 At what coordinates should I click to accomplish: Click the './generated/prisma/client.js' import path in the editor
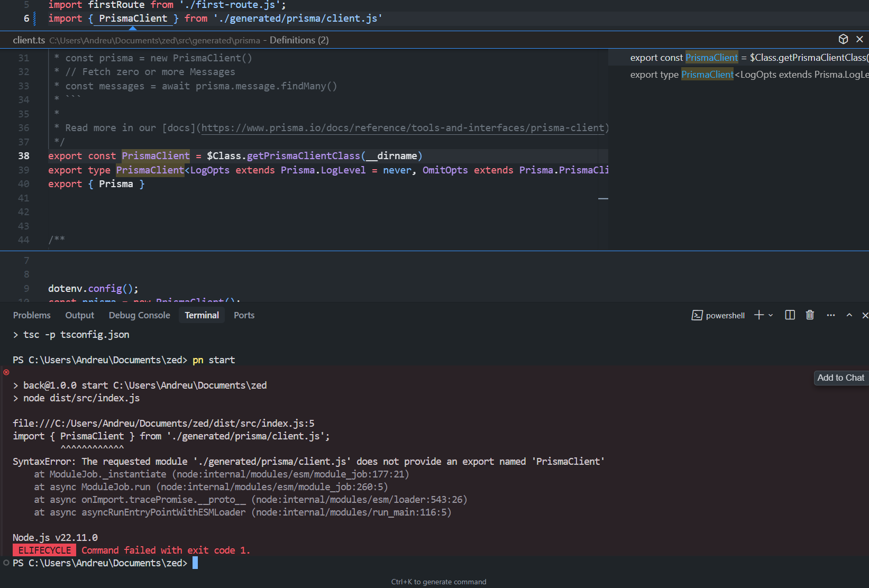pyautogui.click(x=298, y=19)
